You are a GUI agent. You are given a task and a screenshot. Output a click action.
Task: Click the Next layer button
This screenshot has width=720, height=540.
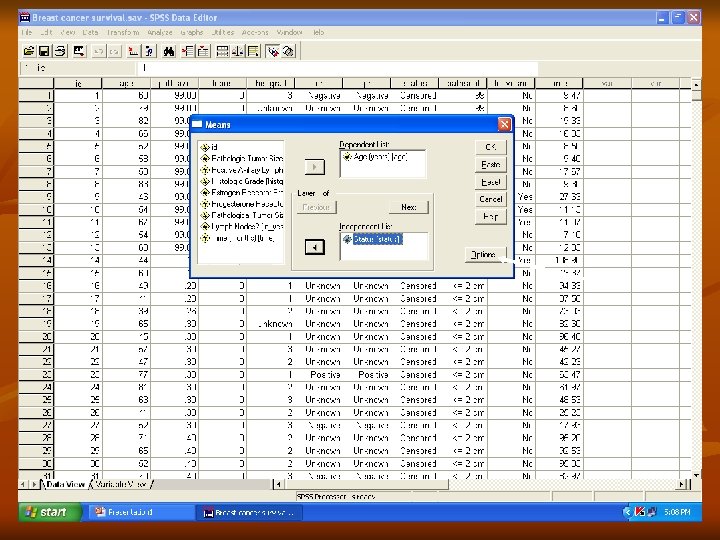pyautogui.click(x=409, y=207)
